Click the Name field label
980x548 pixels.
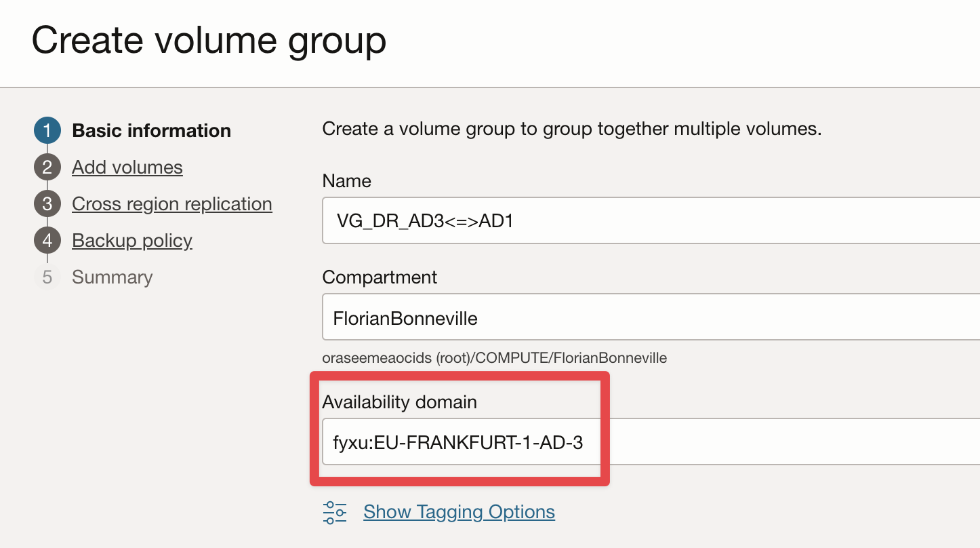click(x=346, y=181)
